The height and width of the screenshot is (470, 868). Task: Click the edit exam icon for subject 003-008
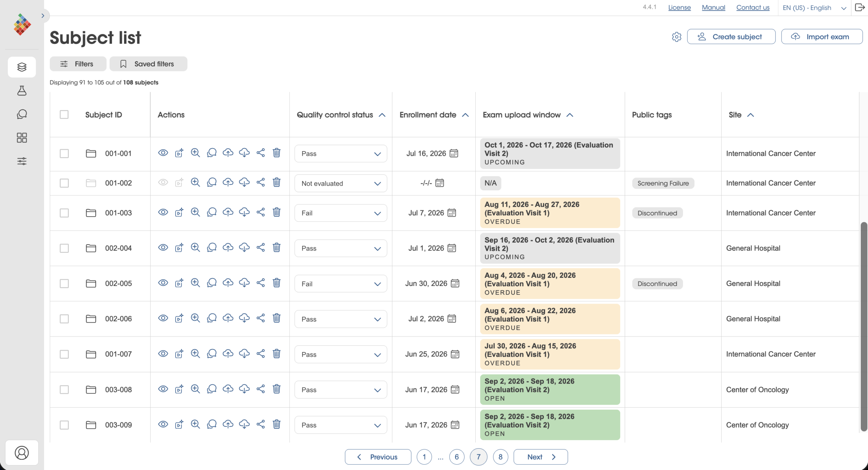point(179,389)
